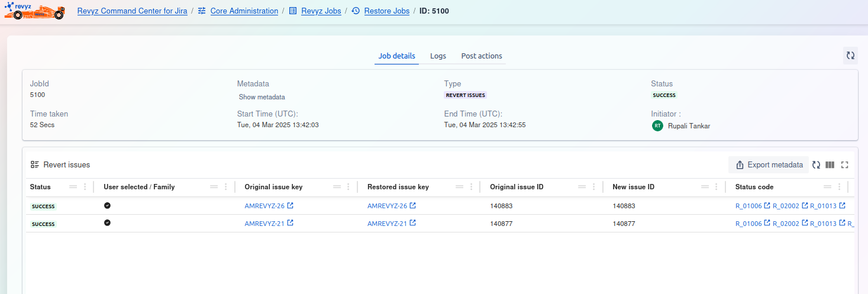Navigate to Restore Jobs breadcrumb
This screenshot has width=868, height=294.
tap(386, 11)
